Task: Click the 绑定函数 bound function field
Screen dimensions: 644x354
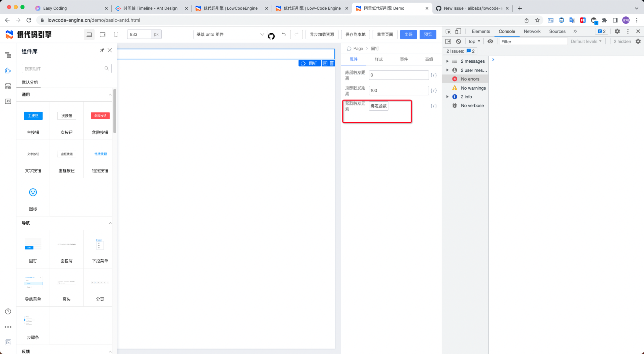Action: pos(379,106)
